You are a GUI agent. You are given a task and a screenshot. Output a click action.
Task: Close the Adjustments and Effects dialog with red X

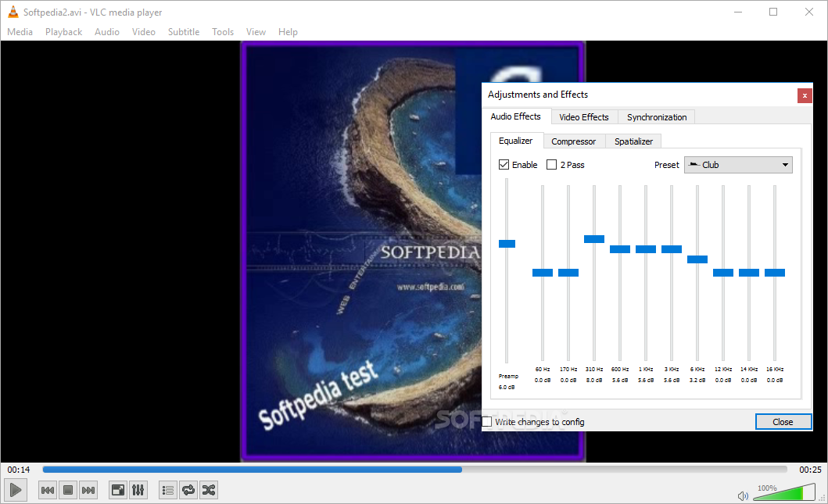pos(805,95)
